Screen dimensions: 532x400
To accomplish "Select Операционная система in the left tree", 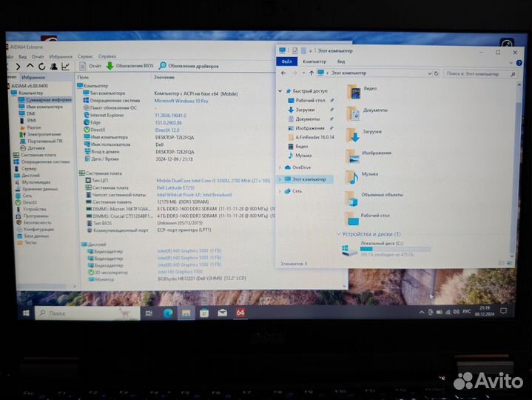I will click(x=41, y=161).
